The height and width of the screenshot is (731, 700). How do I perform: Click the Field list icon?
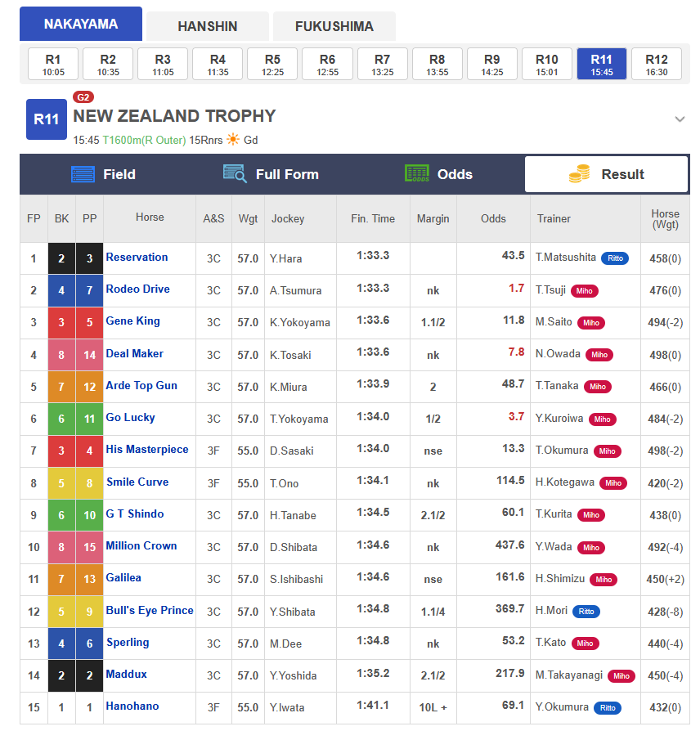[x=83, y=174]
